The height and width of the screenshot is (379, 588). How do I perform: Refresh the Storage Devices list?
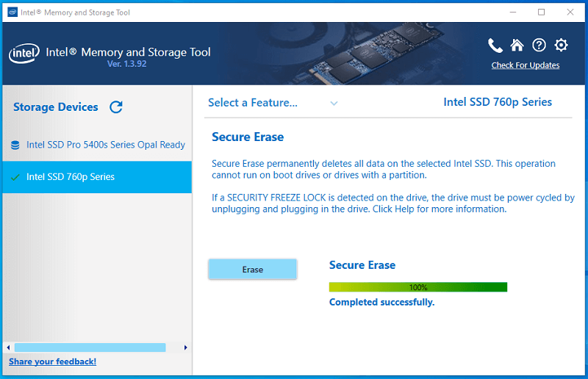point(116,107)
